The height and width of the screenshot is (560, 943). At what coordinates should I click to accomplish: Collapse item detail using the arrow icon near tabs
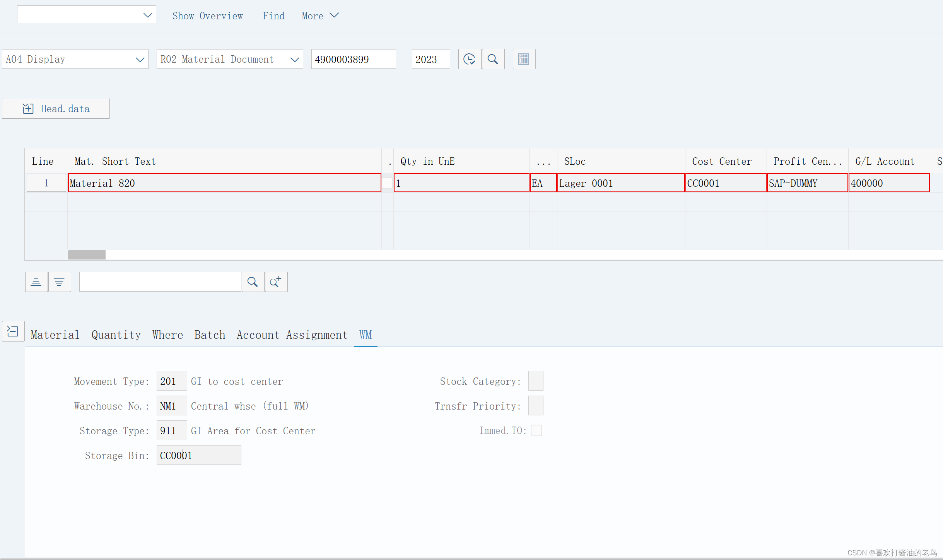[13, 331]
